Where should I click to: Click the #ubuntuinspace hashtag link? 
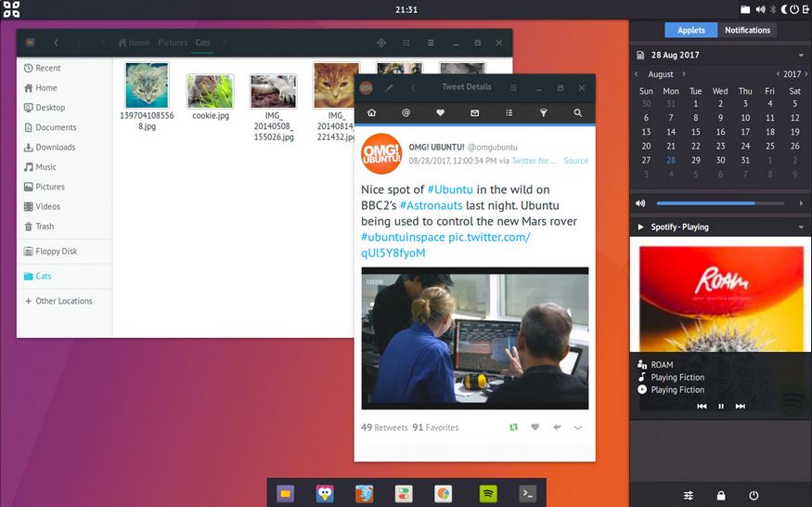tap(403, 237)
